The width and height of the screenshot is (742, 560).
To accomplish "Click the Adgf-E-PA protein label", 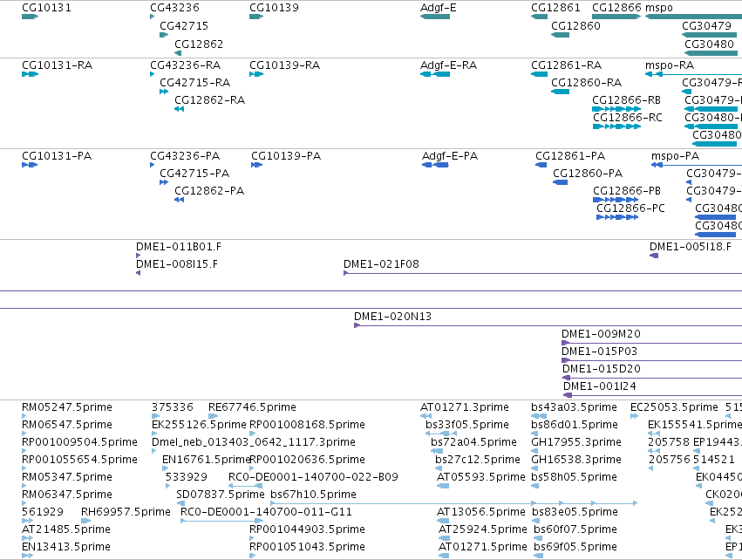I will pos(450,156).
